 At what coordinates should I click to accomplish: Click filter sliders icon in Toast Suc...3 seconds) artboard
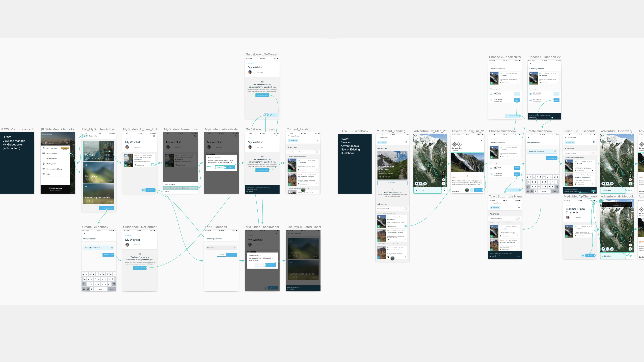pos(594,142)
